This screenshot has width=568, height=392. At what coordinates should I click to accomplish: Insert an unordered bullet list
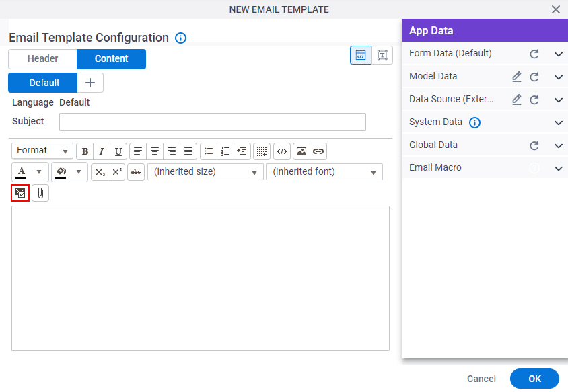209,151
